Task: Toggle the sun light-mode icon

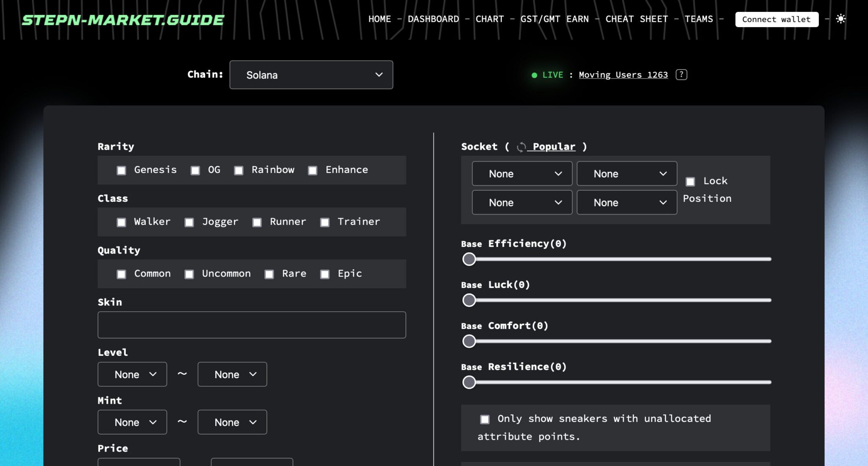Action: tap(841, 19)
